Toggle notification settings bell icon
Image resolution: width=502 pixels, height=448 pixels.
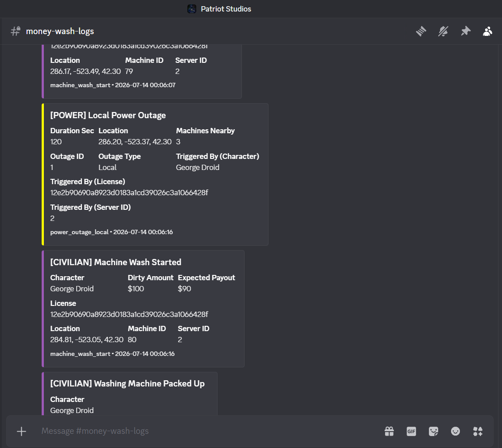pyautogui.click(x=443, y=31)
